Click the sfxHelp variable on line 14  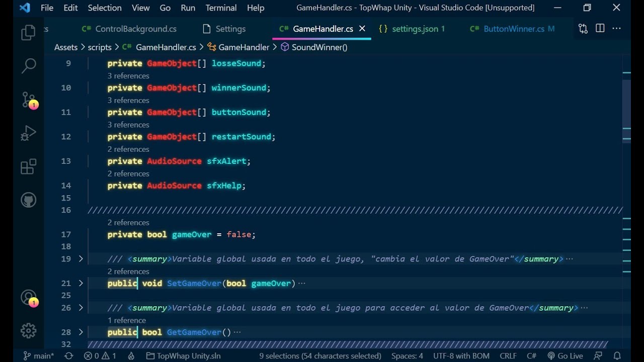tap(224, 186)
